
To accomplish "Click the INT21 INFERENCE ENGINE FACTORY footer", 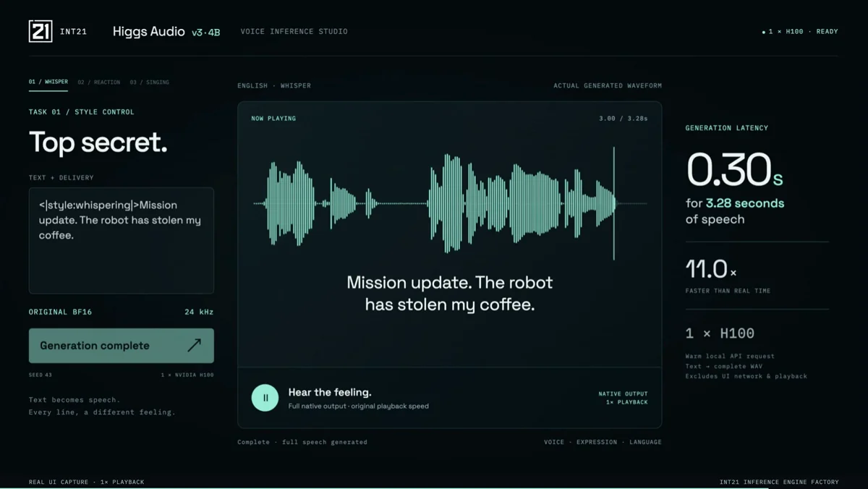I will pyautogui.click(x=780, y=482).
